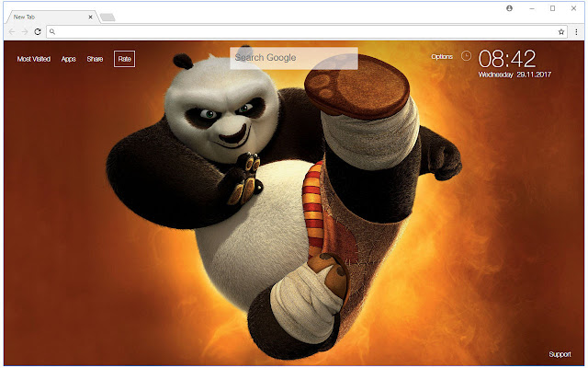The height and width of the screenshot is (368, 588).
Task: Open the Support link
Action: (x=560, y=354)
